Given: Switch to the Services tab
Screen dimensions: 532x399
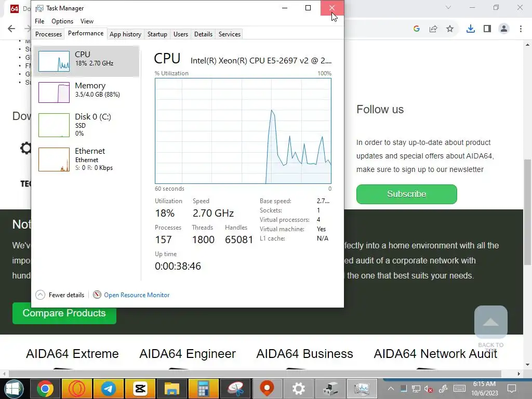Looking at the screenshot, I should click(x=229, y=34).
